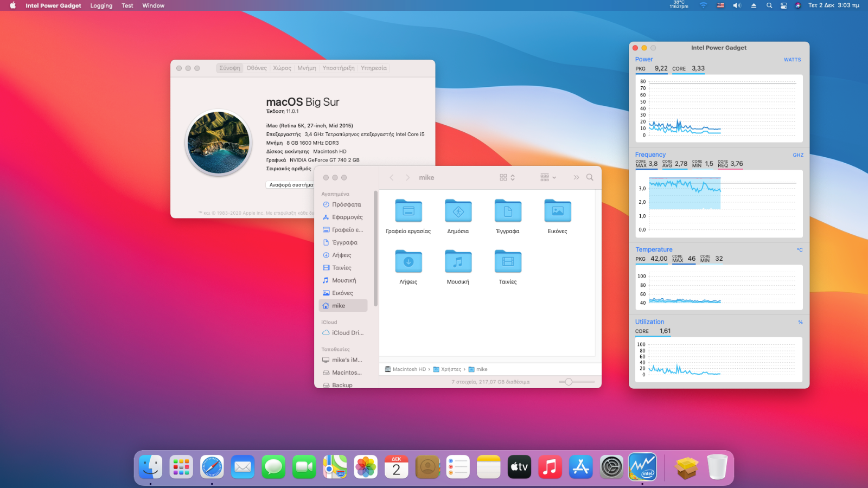The width and height of the screenshot is (868, 488).
Task: Open the Window menu in menu bar
Action: (154, 5)
